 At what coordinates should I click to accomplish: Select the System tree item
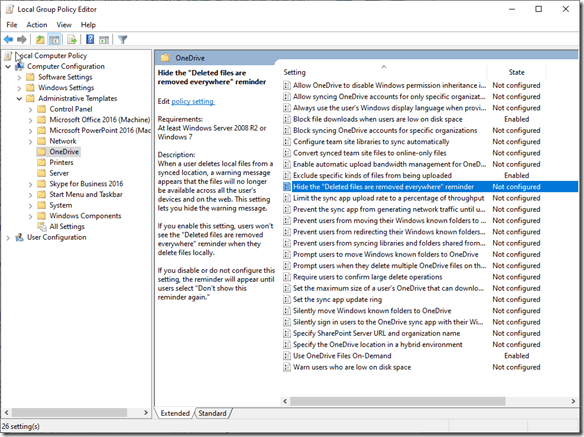[61, 205]
